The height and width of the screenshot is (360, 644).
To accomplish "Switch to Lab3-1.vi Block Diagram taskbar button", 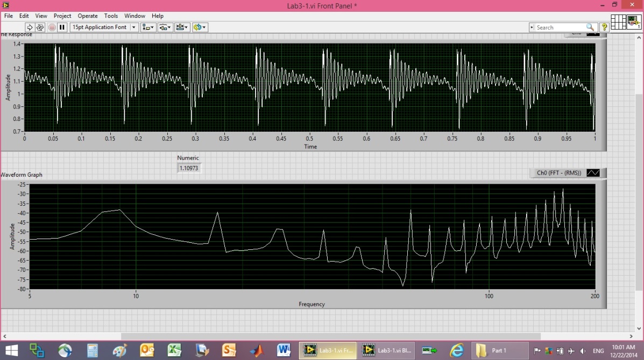I will click(387, 351).
